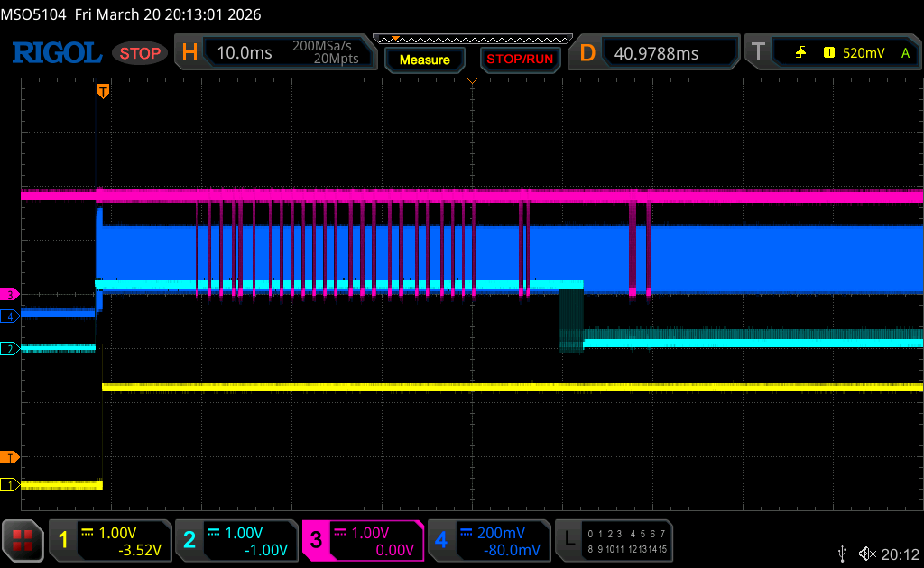
Task: Select channel 4 ground level marker
Action: (x=9, y=316)
